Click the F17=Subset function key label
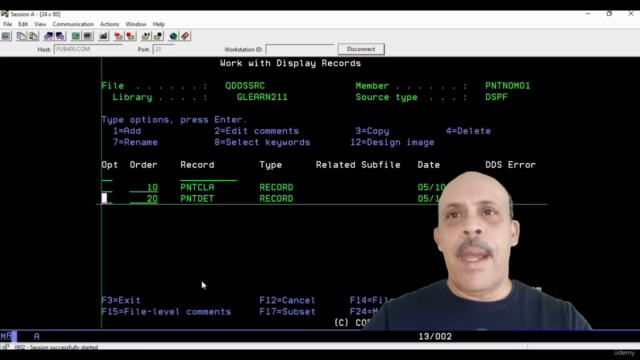 pyautogui.click(x=287, y=312)
